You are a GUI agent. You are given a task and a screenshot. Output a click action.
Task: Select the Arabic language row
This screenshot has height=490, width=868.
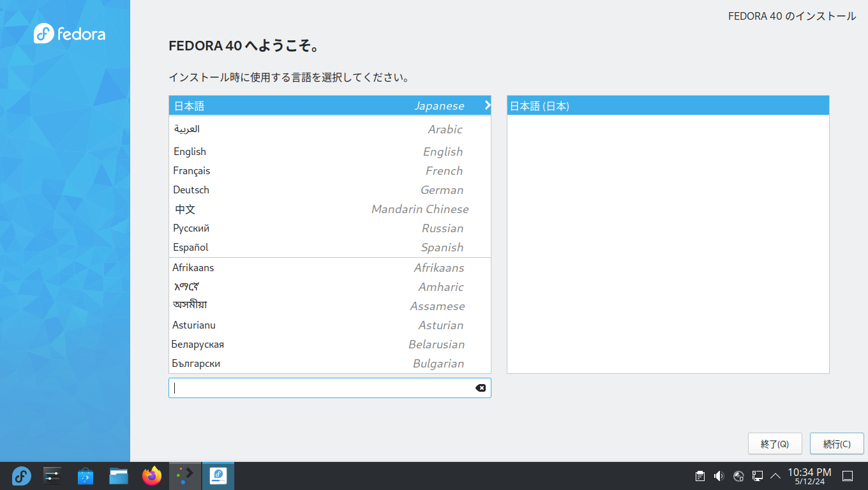click(x=330, y=129)
